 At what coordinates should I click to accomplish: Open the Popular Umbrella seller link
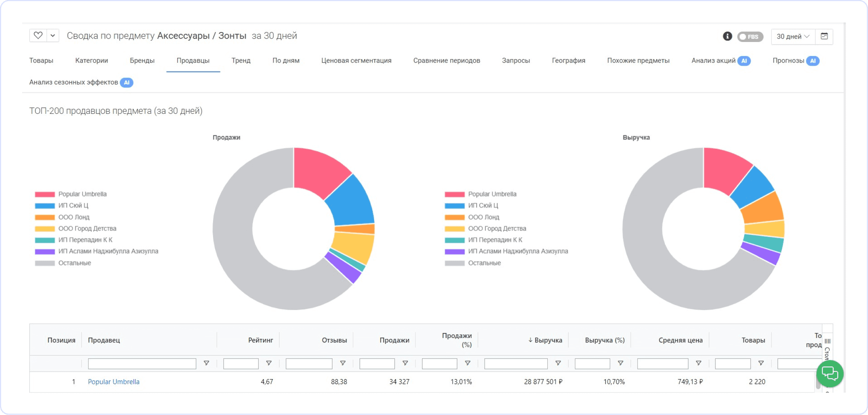point(114,382)
